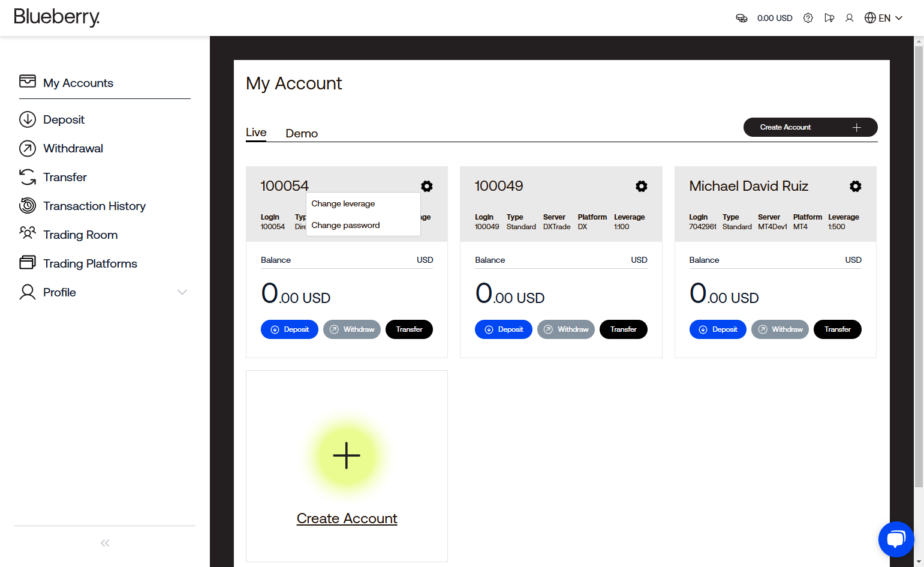This screenshot has height=567, width=924.
Task: Click the Trading Room people icon
Action: coord(28,233)
